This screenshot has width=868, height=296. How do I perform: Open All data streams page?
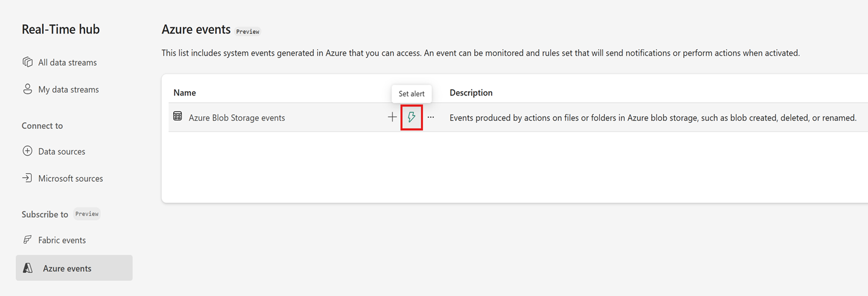click(x=67, y=63)
